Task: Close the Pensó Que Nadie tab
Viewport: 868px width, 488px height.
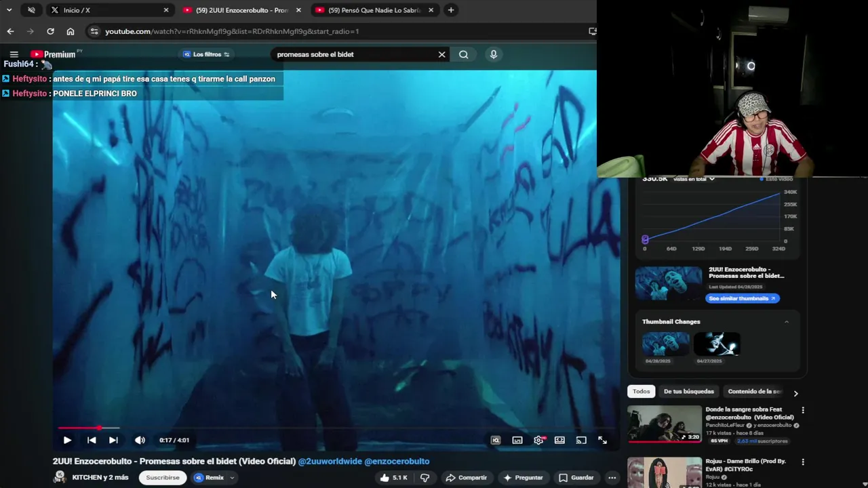Action: [431, 10]
